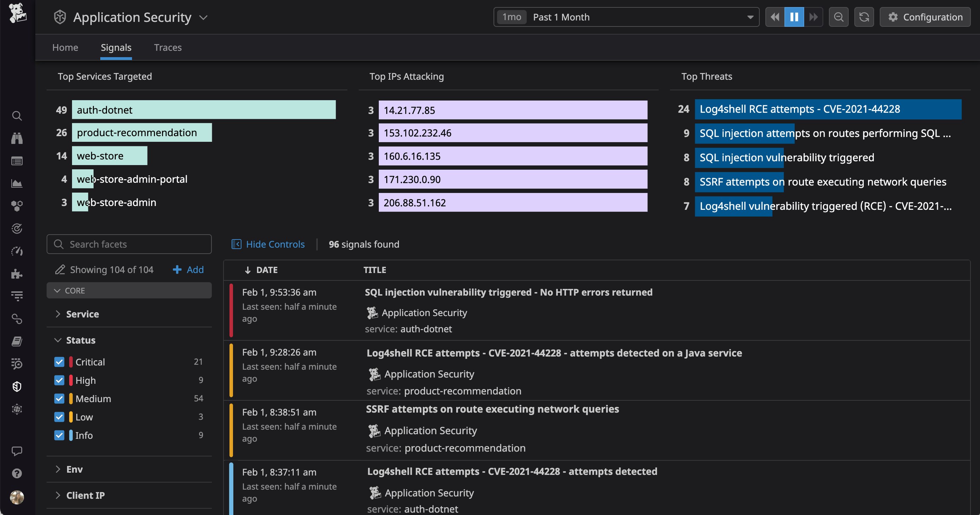Viewport: 980px width, 515px height.
Task: Open the notebooks icon in sidebar
Action: (17, 341)
